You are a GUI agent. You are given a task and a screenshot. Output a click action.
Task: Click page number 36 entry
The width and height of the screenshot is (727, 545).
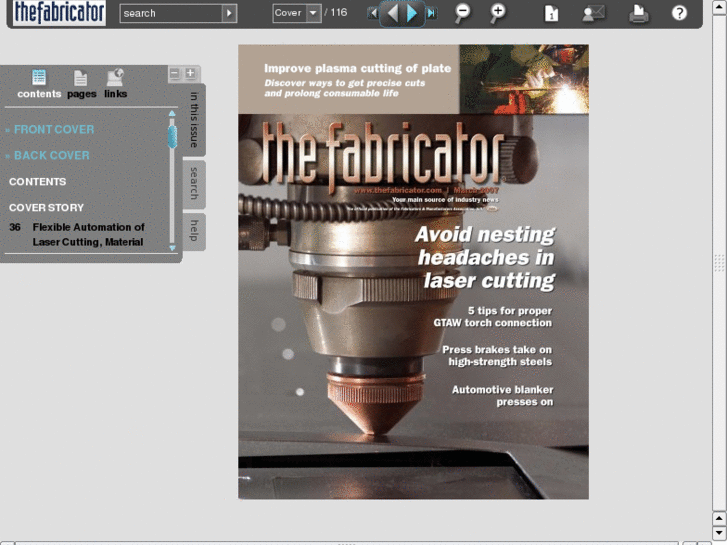tap(15, 227)
